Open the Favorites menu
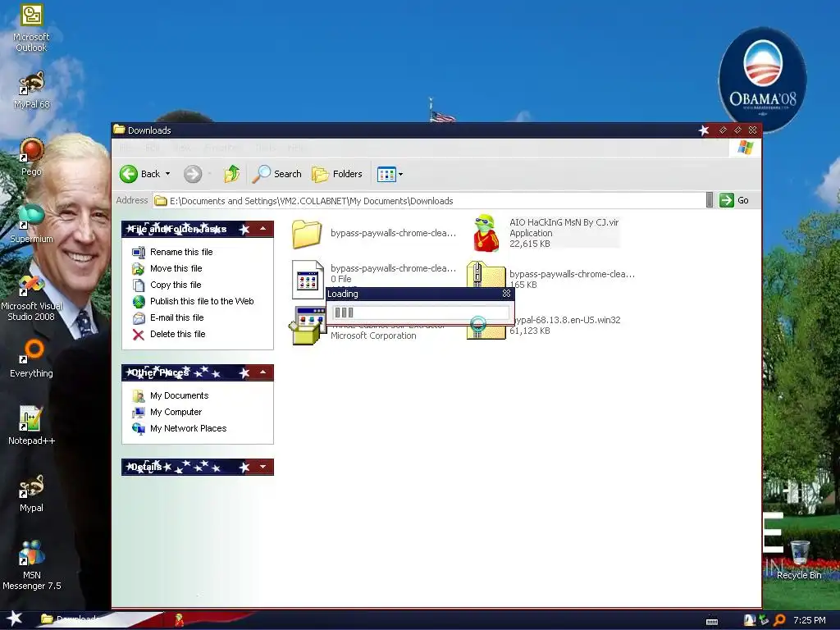The width and height of the screenshot is (840, 630). coord(221,148)
